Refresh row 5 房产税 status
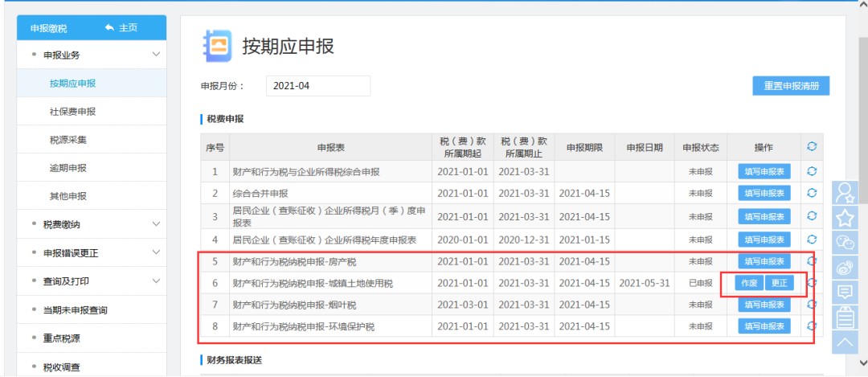The width and height of the screenshot is (868, 377). [812, 260]
